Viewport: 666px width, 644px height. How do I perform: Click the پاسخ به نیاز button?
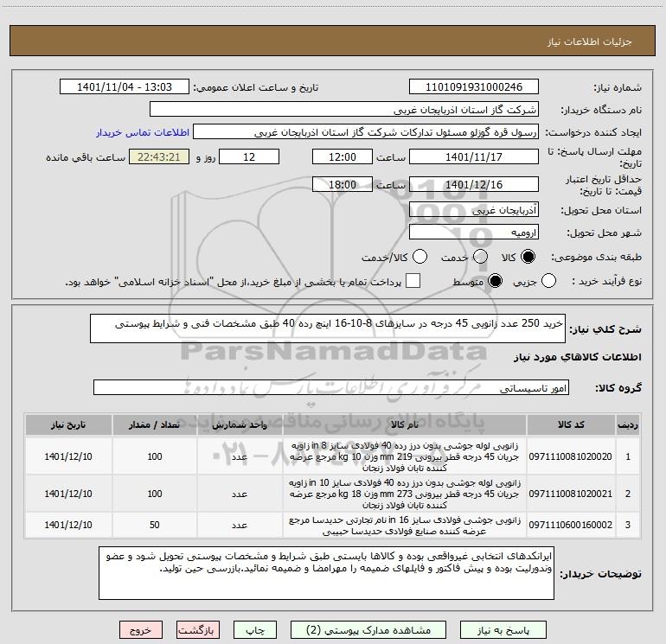[x=503, y=630]
